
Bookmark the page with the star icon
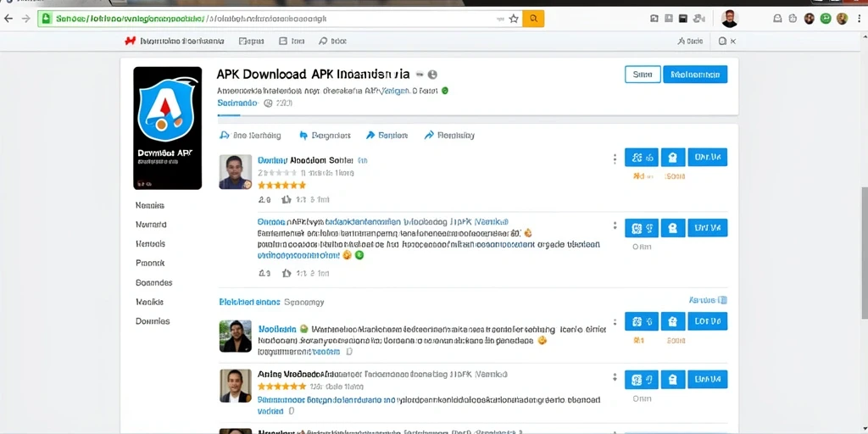tap(514, 19)
